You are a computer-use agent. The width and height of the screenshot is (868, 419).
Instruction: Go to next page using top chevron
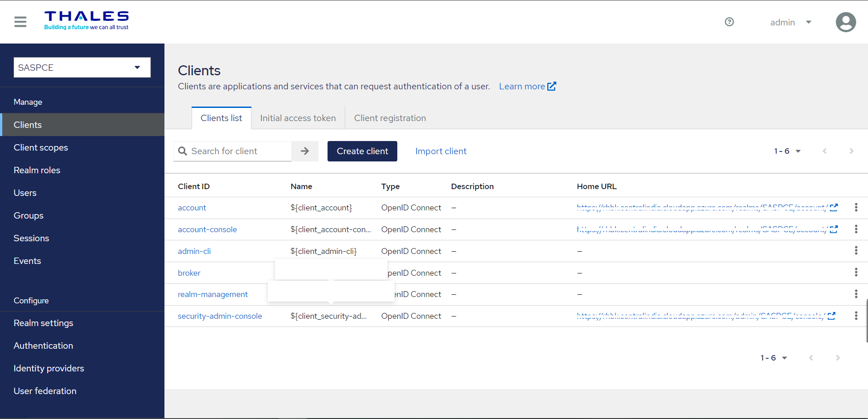[851, 151]
